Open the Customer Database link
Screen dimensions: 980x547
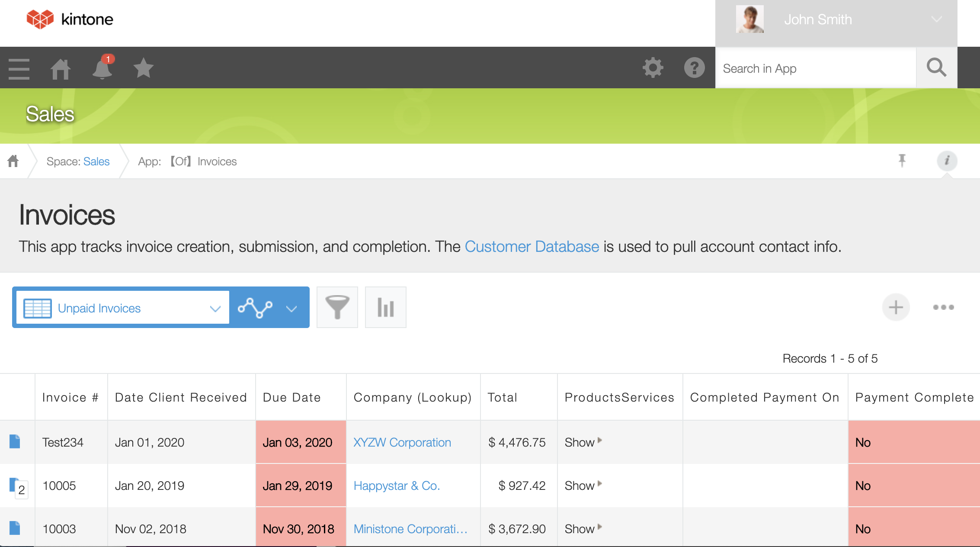(532, 247)
